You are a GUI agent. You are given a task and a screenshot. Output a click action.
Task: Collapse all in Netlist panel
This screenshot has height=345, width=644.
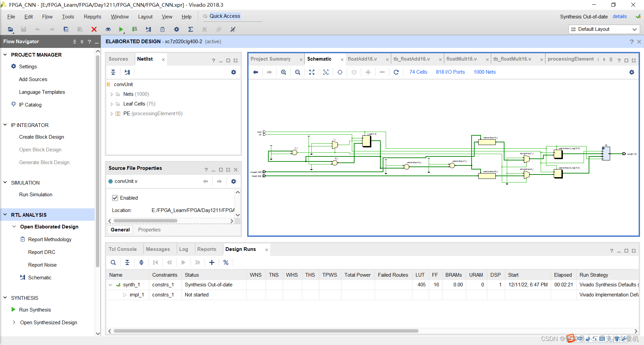coord(113,72)
